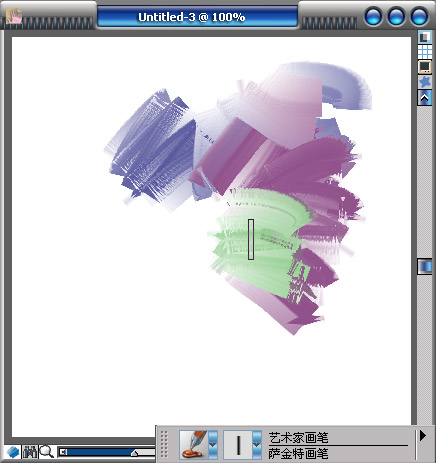436x463 pixels.
Task: Expand the brush selector flyout menu triangle
Action: click(x=423, y=436)
